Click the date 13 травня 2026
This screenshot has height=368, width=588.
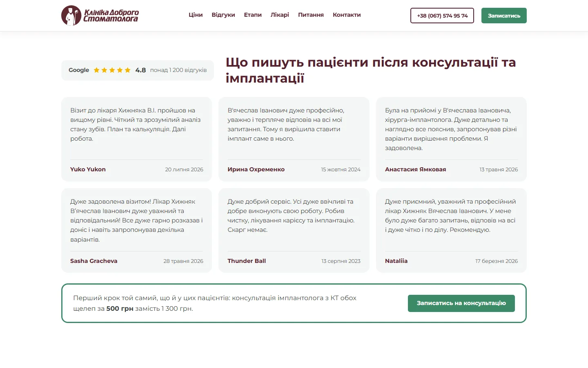pyautogui.click(x=499, y=169)
